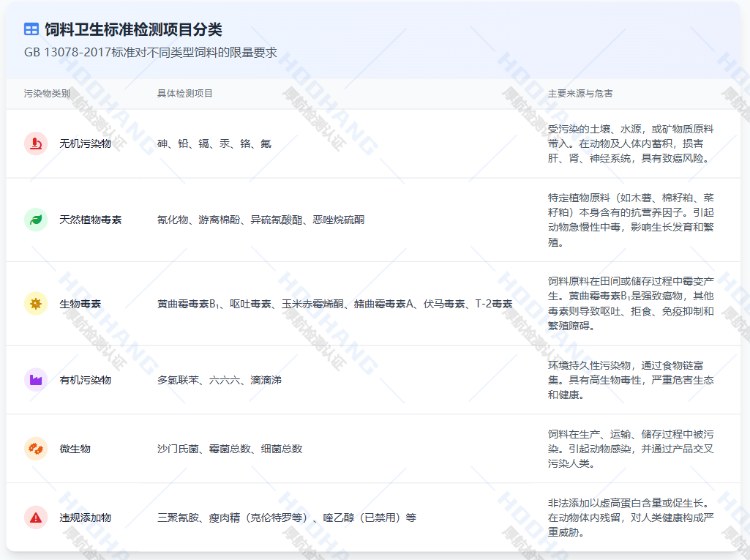Click the 沙门氏菌、霉菌总数、细菌总数 items cell
This screenshot has height=560, width=750.
(x=230, y=449)
